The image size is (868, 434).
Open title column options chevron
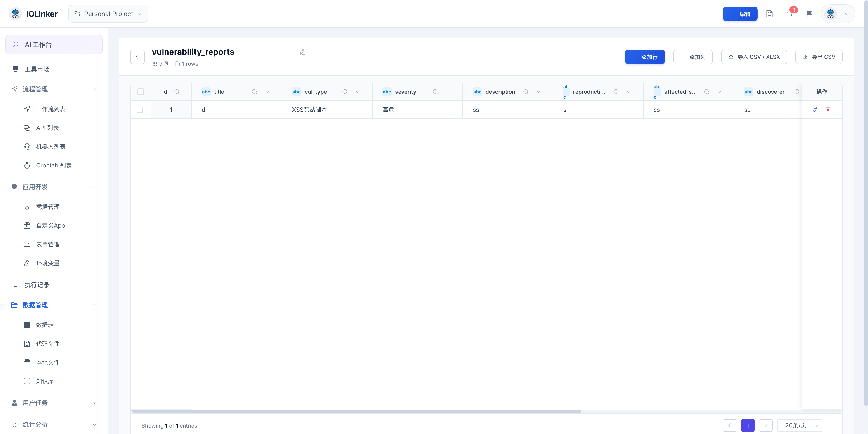click(267, 92)
